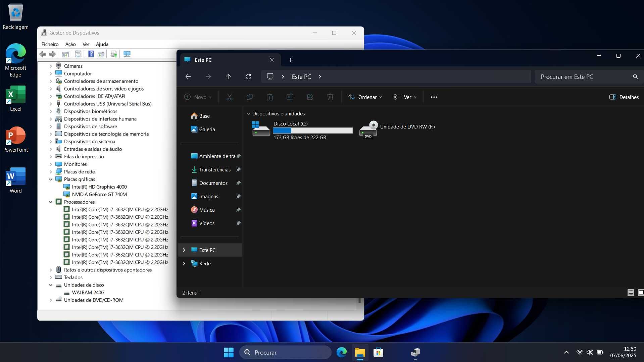
Task: Click search magnifier icon in Explorer search box
Action: 635,76
